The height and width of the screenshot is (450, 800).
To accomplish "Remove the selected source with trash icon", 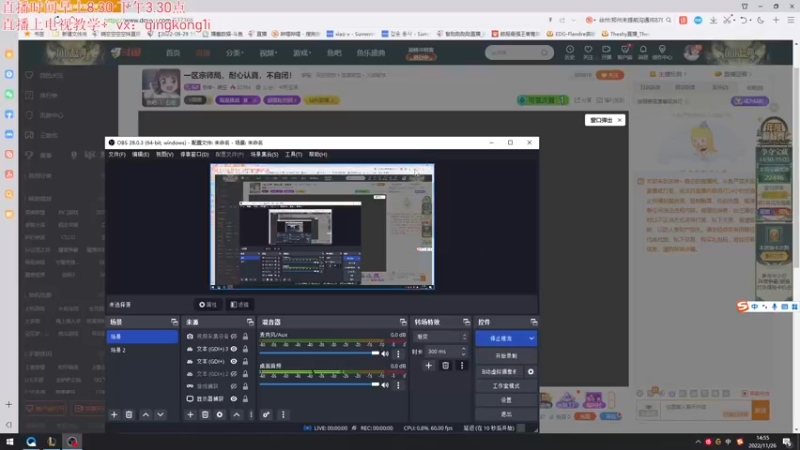I will 205,415.
